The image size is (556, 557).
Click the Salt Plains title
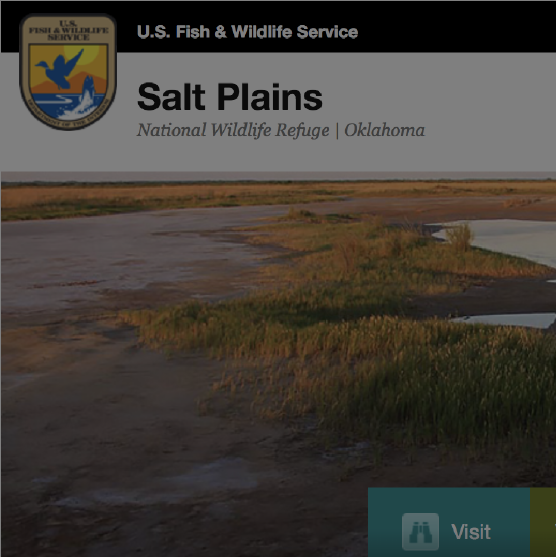[x=230, y=97]
